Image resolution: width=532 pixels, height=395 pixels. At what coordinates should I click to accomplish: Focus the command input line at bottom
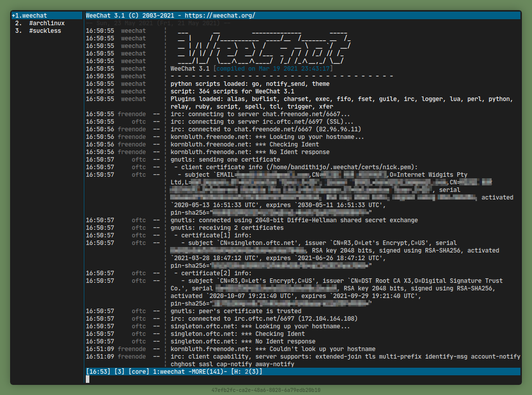tap(303, 379)
